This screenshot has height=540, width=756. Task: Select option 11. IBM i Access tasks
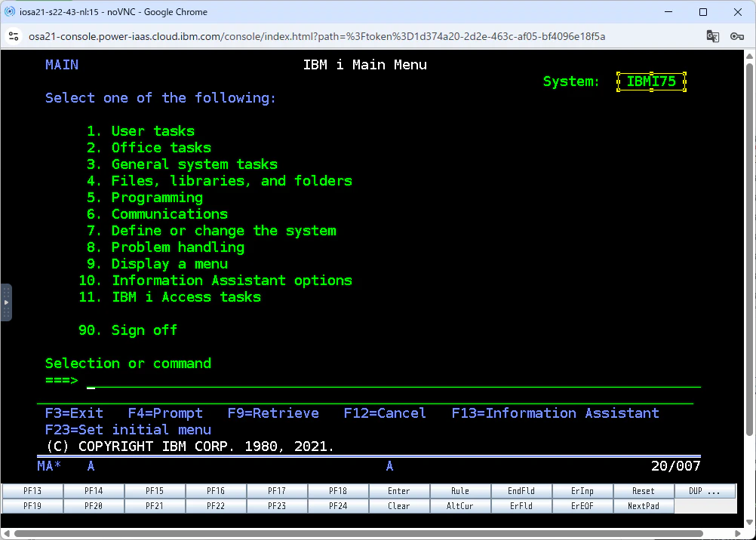click(170, 297)
